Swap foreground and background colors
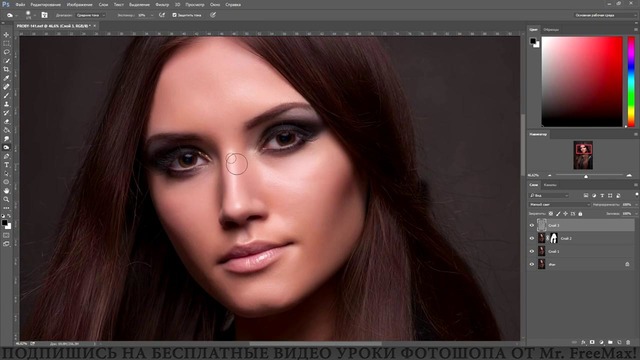Screen dimensions: 640x360 point(8,216)
